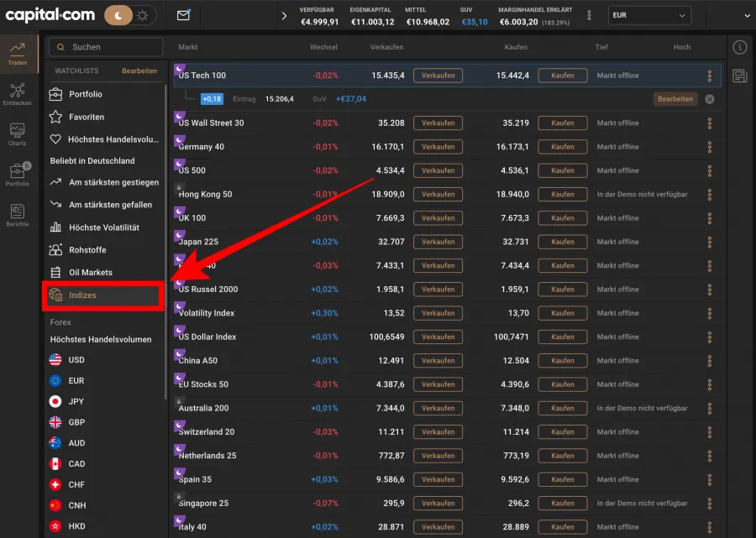The width and height of the screenshot is (756, 538).
Task: Select the JPY currency item
Action: [76, 401]
